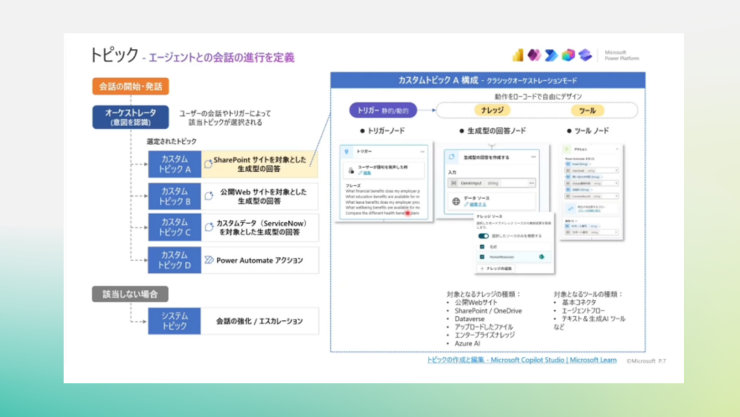Click the トリガー node header icon
This screenshot has height=417, width=740.
(347, 151)
